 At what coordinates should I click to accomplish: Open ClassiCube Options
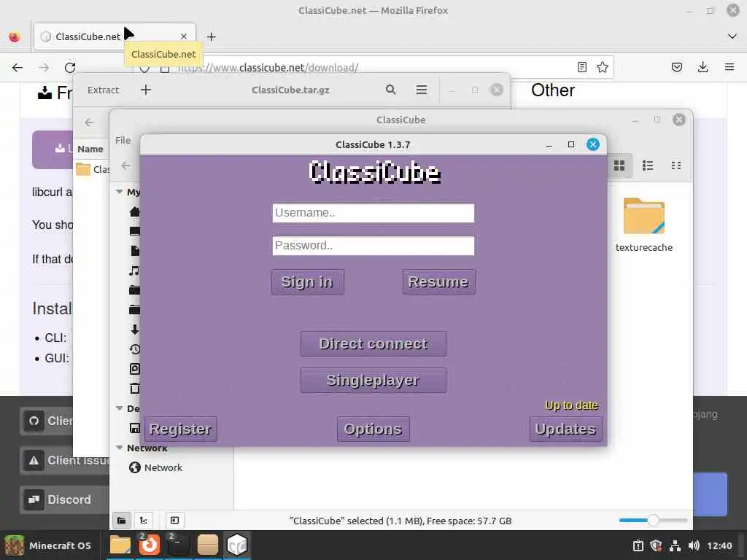click(x=373, y=429)
